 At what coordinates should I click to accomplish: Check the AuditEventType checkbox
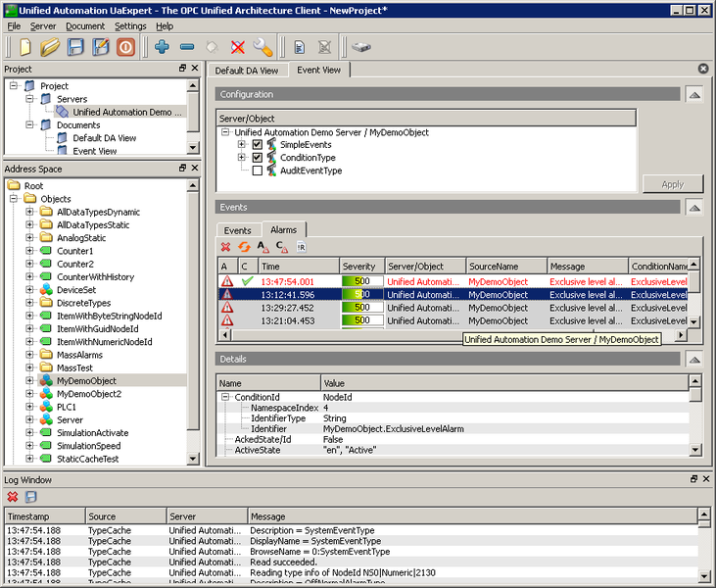[257, 171]
